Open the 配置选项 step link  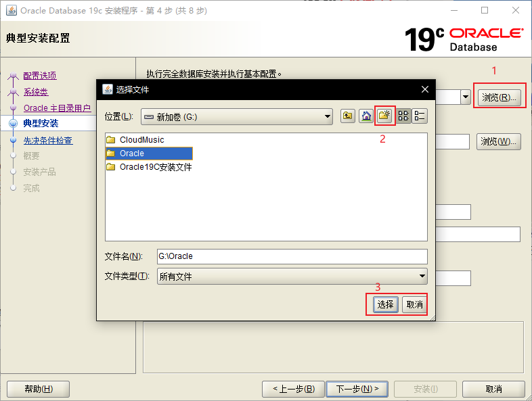pyautogui.click(x=40, y=76)
